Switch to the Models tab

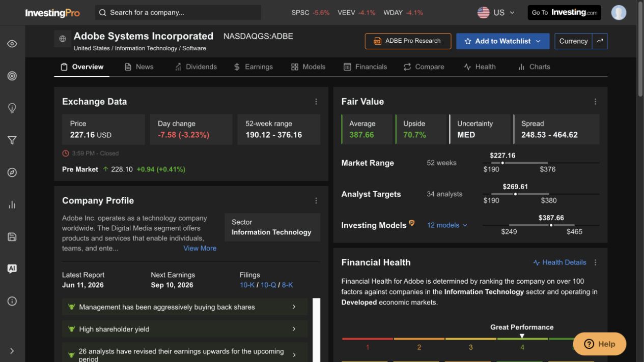coord(308,67)
